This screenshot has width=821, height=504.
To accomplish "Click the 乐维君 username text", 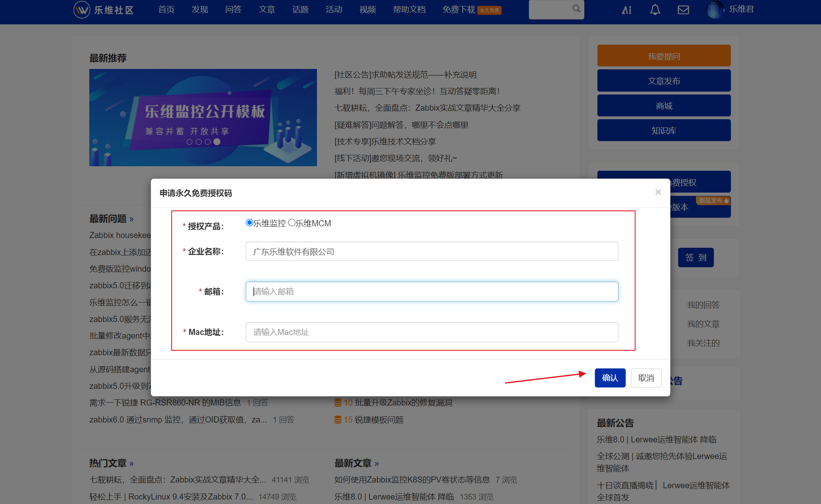I will click(741, 9).
